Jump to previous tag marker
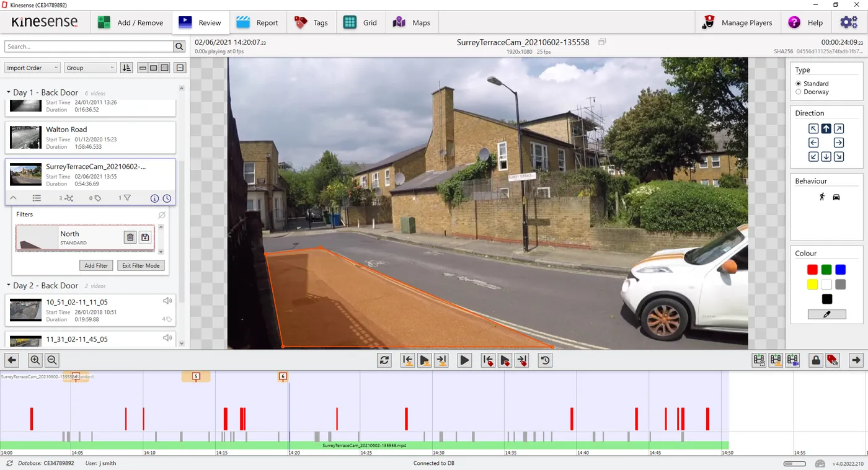 click(488, 360)
